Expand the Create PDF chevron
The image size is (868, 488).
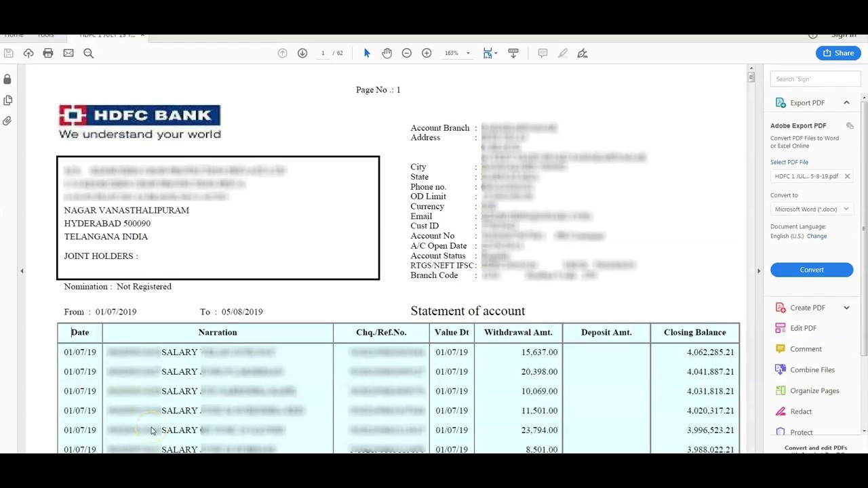point(846,308)
